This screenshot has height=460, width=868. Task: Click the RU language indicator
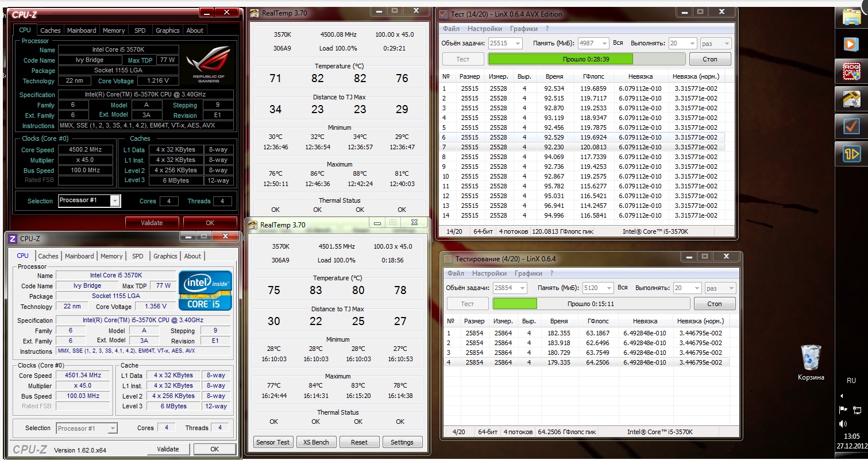[851, 380]
